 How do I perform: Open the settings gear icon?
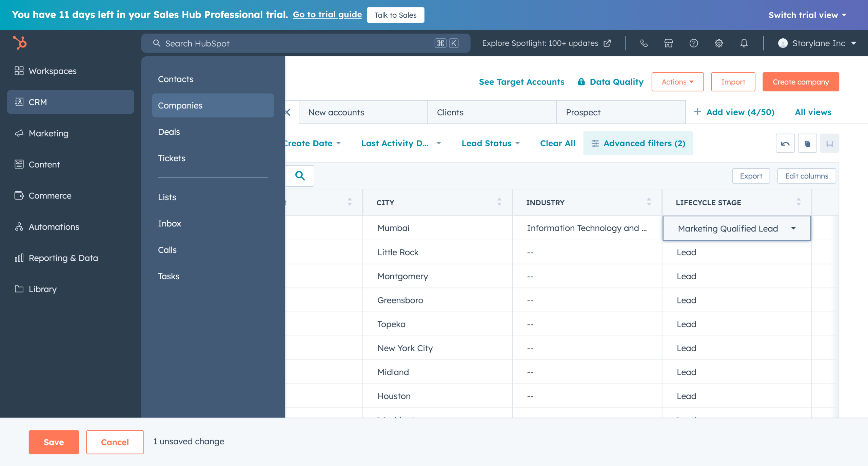click(x=719, y=43)
